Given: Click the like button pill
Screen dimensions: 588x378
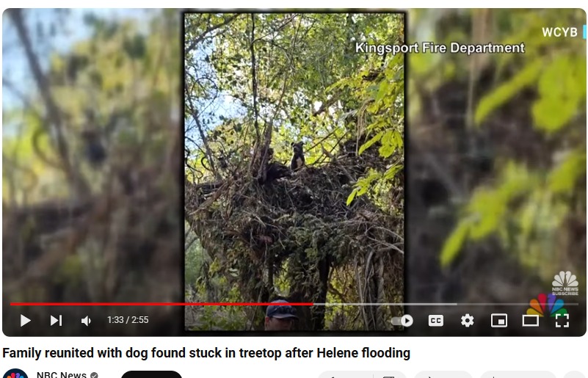Looking at the screenshot, I should click(345, 374).
